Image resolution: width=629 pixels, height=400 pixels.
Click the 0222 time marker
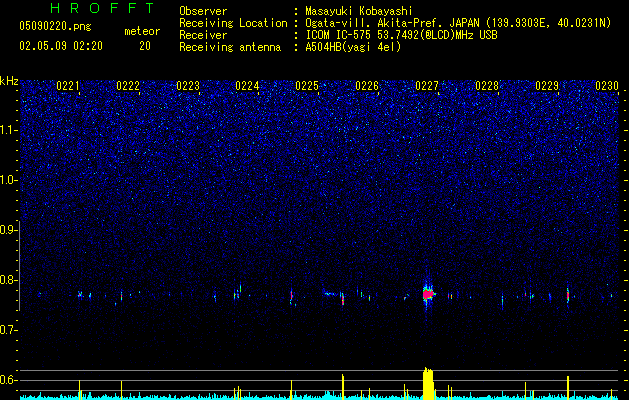click(128, 86)
